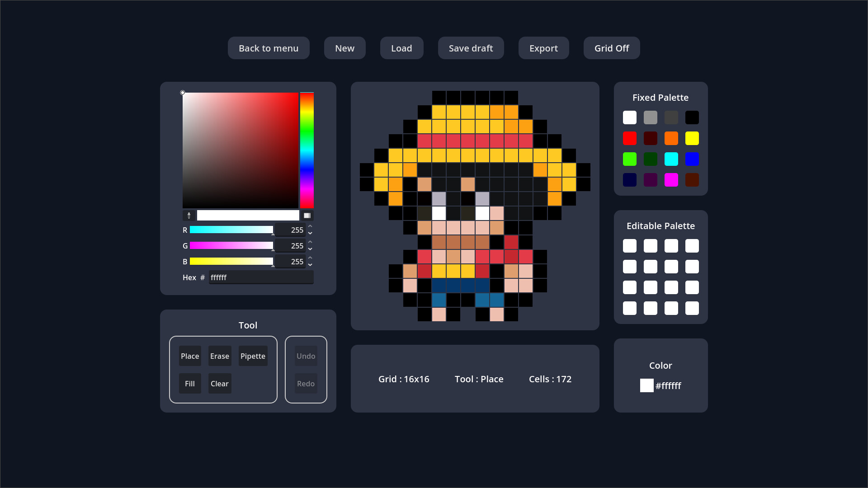This screenshot has height=488, width=868.
Task: Open the Load screen
Action: 401,48
